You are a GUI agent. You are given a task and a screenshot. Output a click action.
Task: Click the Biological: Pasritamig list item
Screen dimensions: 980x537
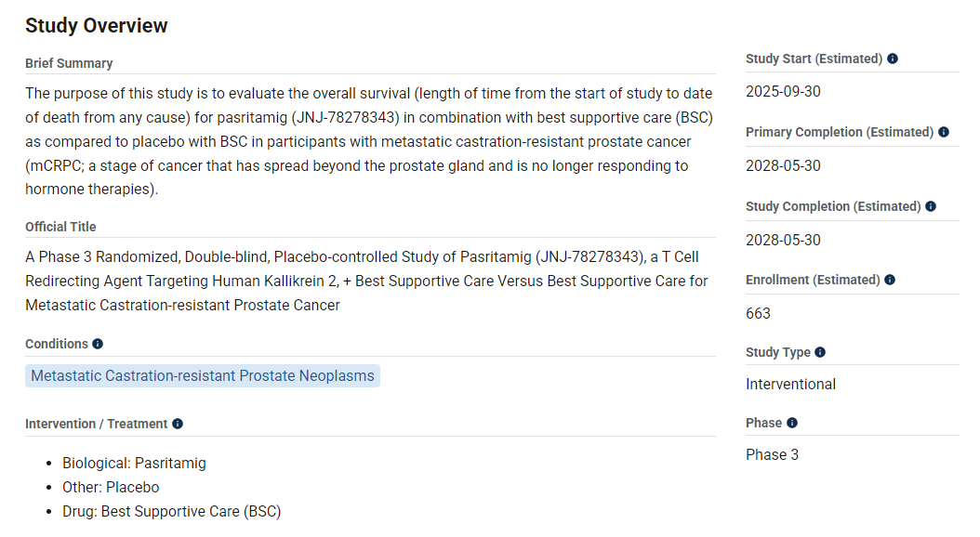[x=135, y=464]
